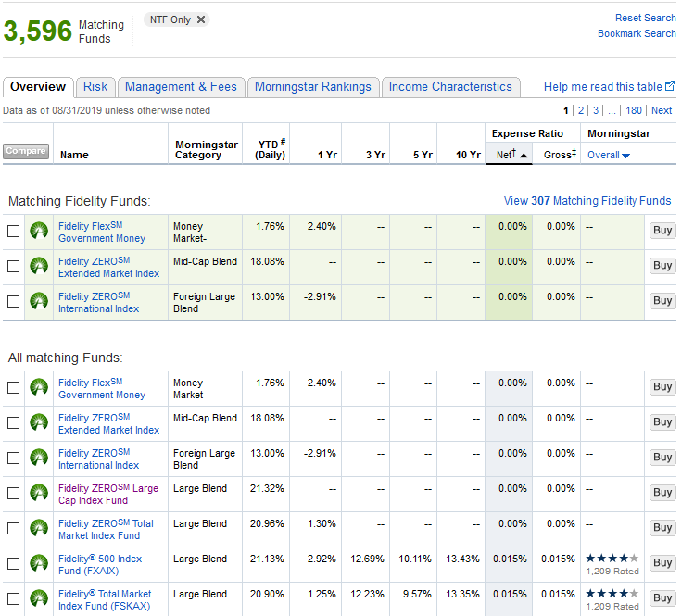694x616 pixels.
Task: Remove the NTF Only filter chip
Action: [x=201, y=19]
